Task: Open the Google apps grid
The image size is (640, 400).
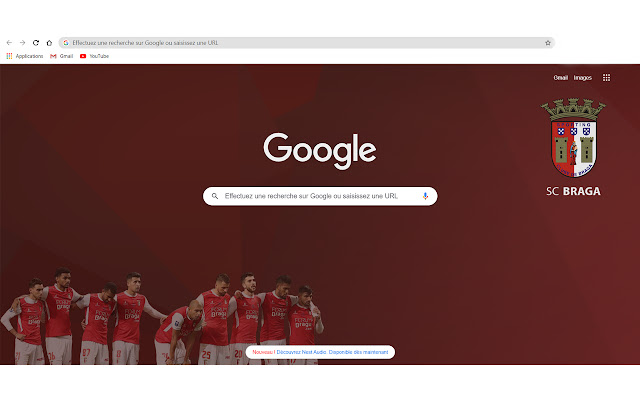Action: pyautogui.click(x=607, y=78)
